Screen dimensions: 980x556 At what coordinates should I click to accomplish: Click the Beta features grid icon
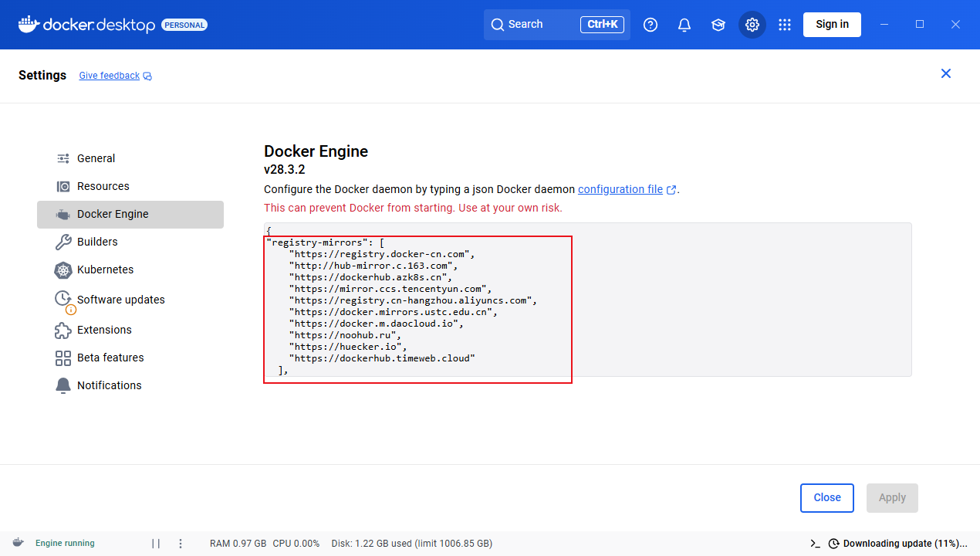click(x=63, y=358)
